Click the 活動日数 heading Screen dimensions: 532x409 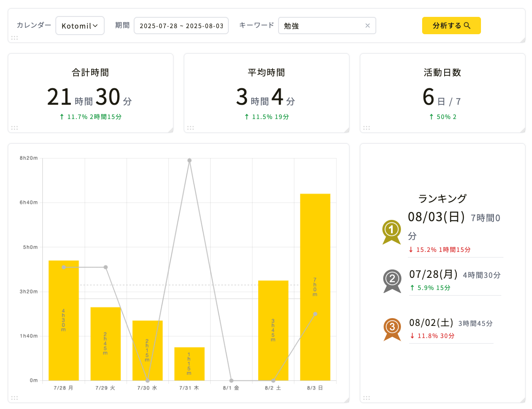[442, 73]
